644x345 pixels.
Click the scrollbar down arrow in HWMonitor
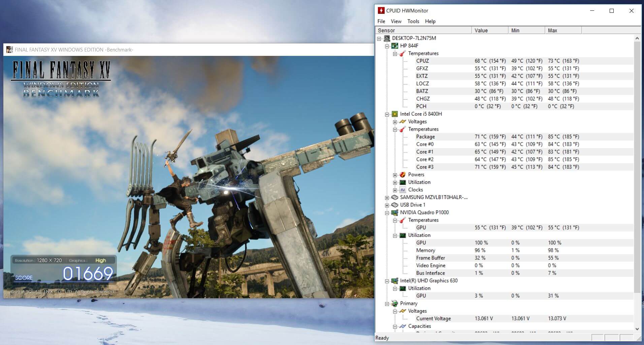(637, 329)
